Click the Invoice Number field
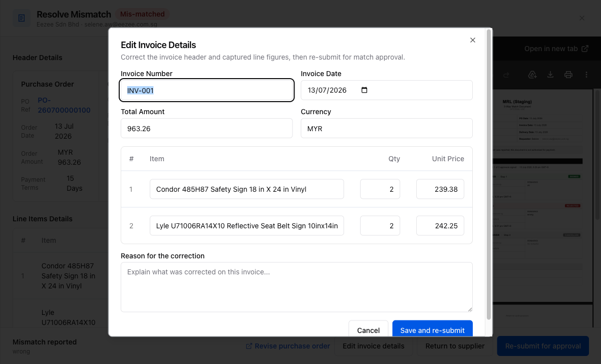 (x=207, y=91)
